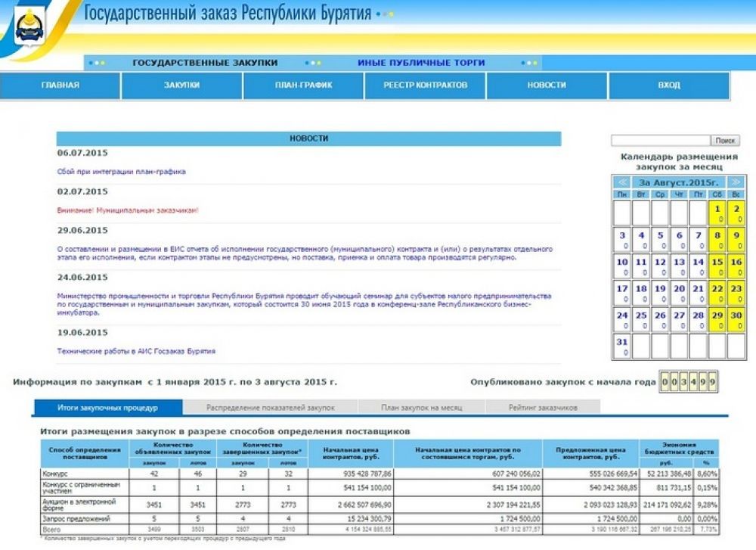756x550 pixels.
Task: Open red link Внимание! Муниципальным заказчикам!
Action: (128, 210)
